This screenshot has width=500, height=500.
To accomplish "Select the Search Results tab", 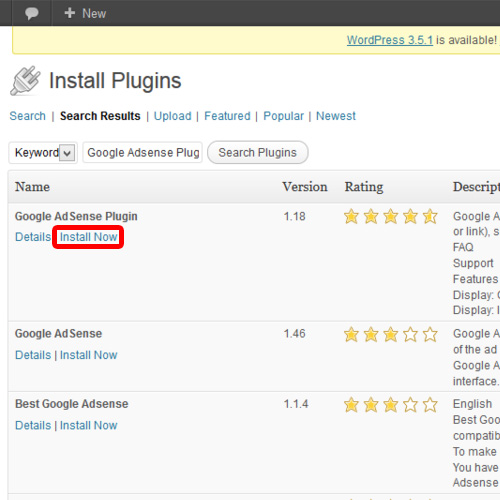I will (x=100, y=116).
